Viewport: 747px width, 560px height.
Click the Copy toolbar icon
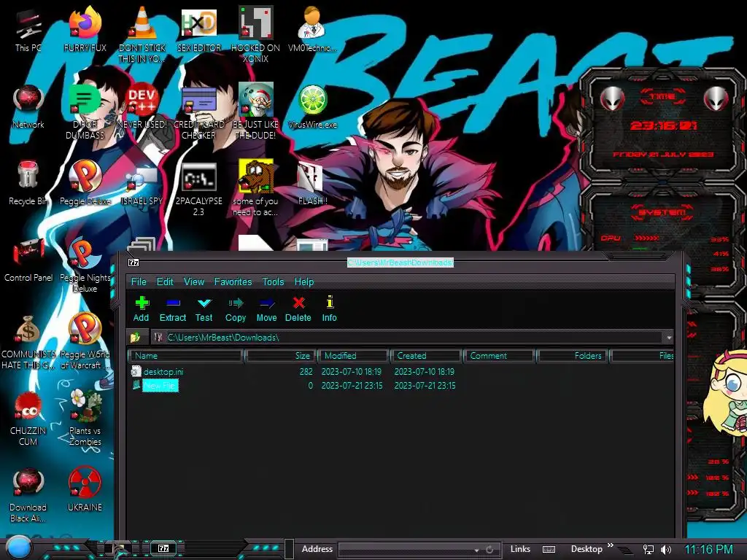click(x=236, y=303)
